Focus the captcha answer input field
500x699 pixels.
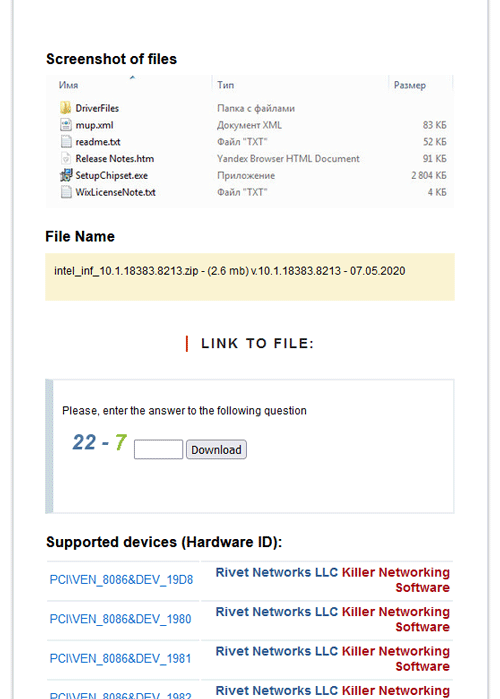(x=158, y=449)
